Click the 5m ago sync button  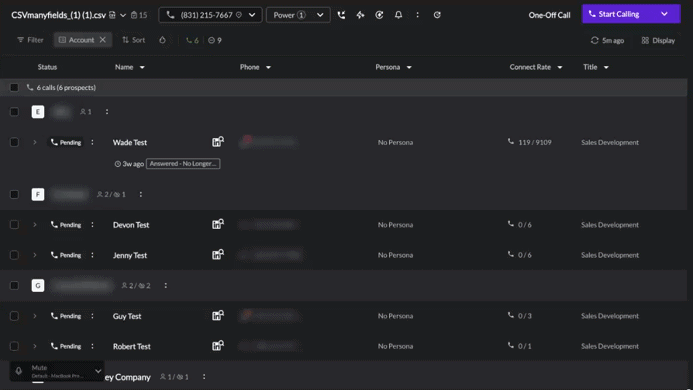click(x=608, y=40)
